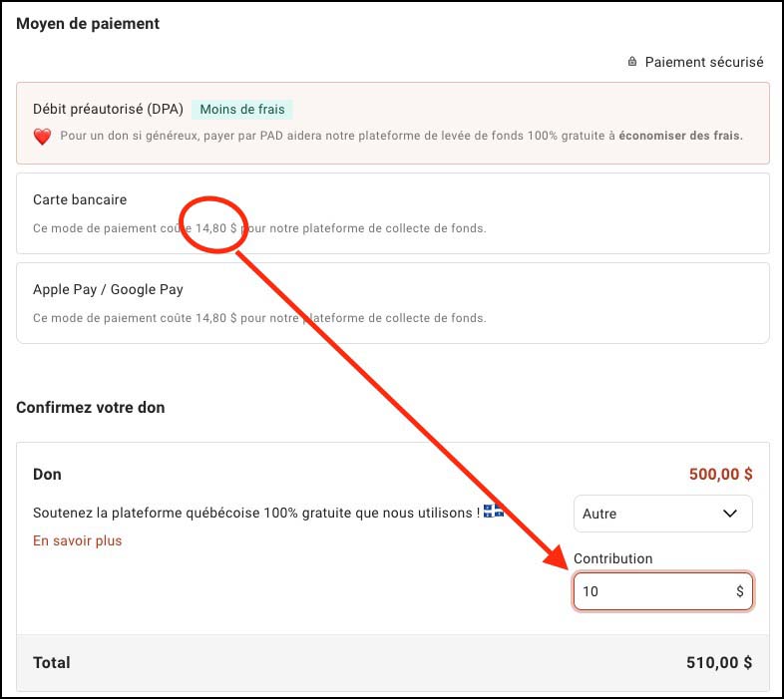Viewport: 784px width, 699px height.
Task: Click the Quebec flag emoji icon
Action: [x=493, y=511]
